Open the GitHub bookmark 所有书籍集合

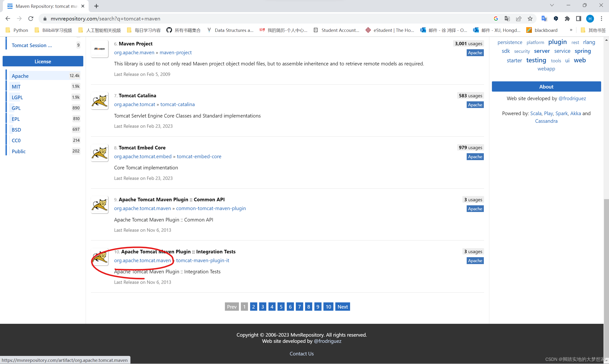coord(183,30)
